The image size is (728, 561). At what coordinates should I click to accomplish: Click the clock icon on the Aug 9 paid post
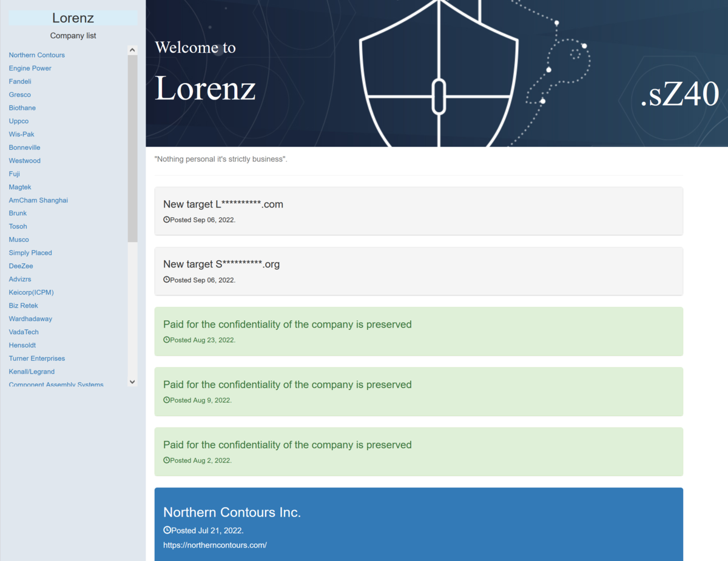pos(167,400)
